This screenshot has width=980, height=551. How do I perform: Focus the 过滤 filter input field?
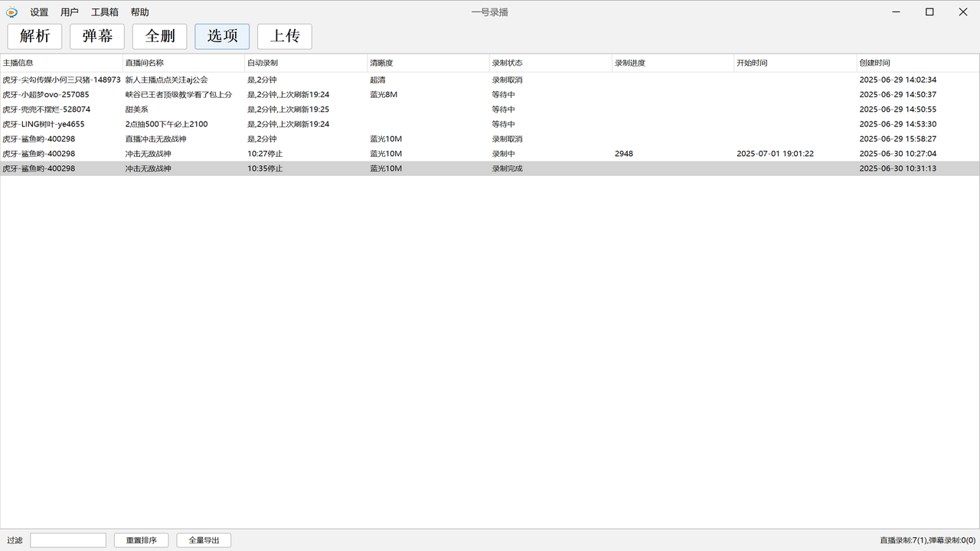click(x=68, y=540)
